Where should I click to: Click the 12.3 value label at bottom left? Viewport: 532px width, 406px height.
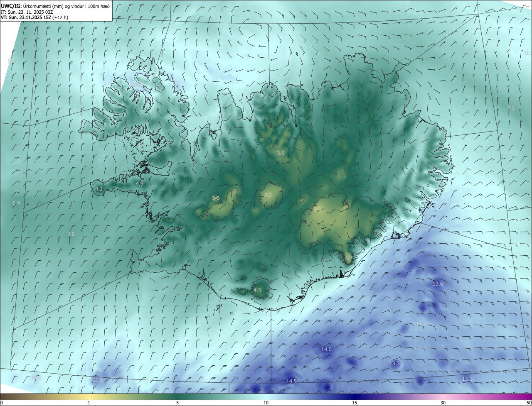coord(97,380)
